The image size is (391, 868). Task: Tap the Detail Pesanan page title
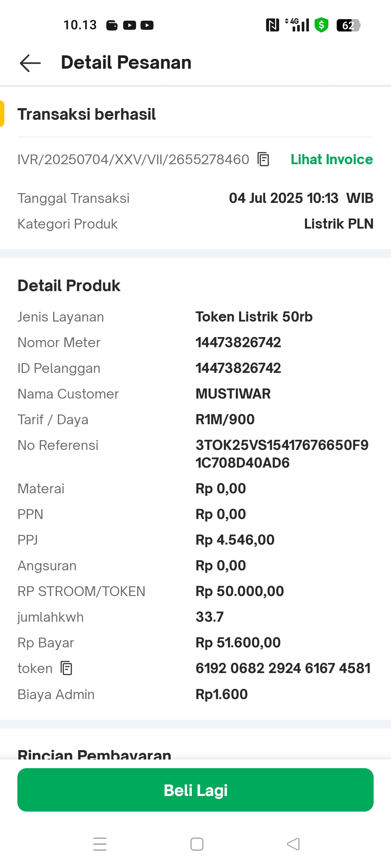point(126,63)
